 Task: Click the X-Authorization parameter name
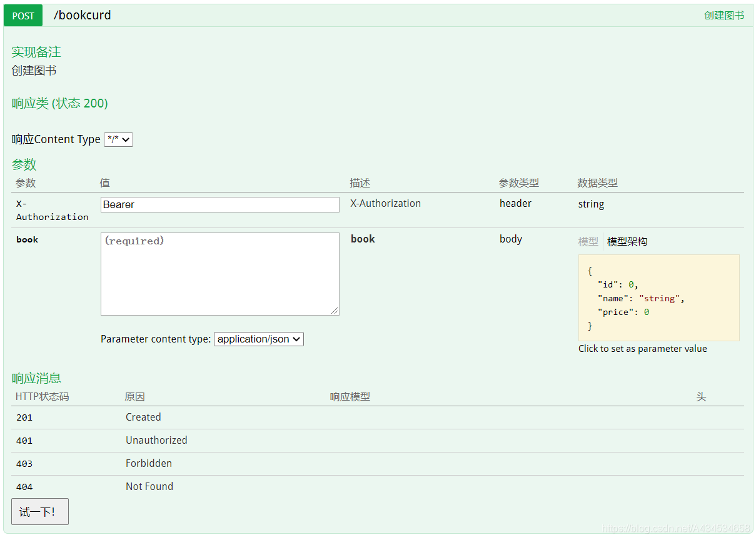pos(52,210)
